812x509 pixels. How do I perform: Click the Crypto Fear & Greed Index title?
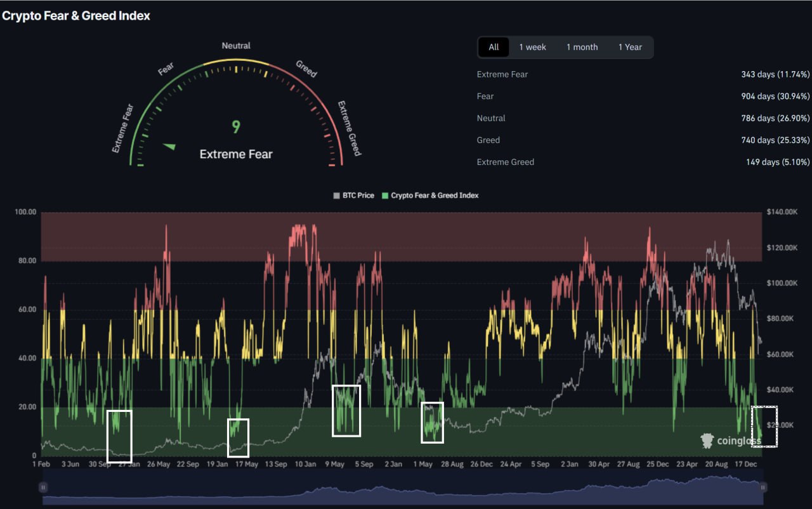[76, 16]
